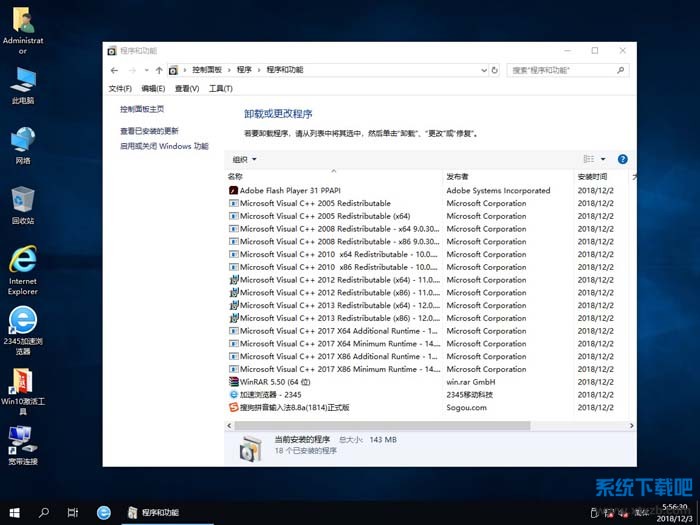Expand the 组织 dropdown

244,159
